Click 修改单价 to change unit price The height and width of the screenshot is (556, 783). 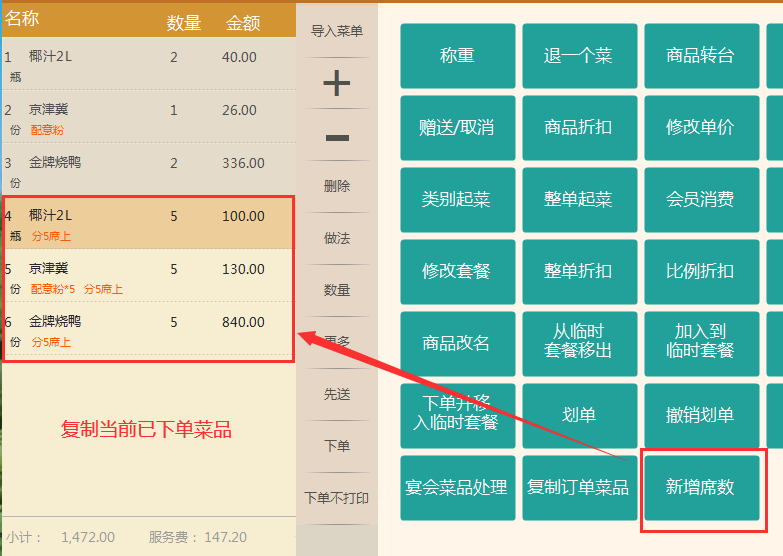point(701,128)
